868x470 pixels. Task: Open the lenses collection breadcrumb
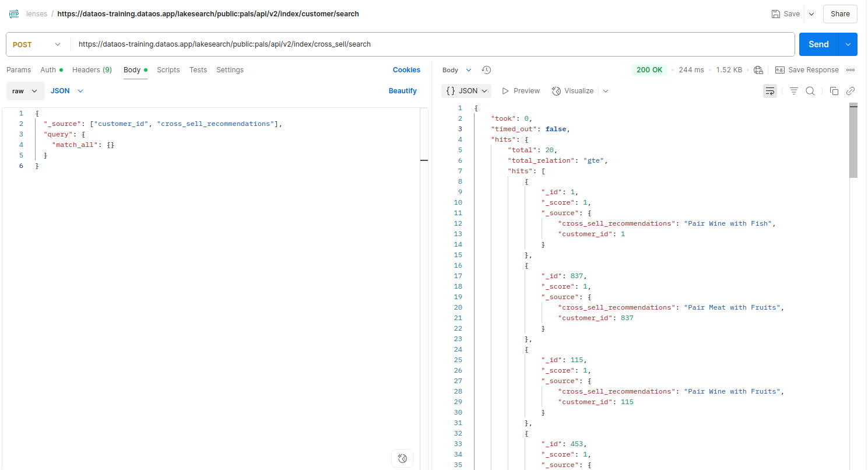tap(37, 13)
